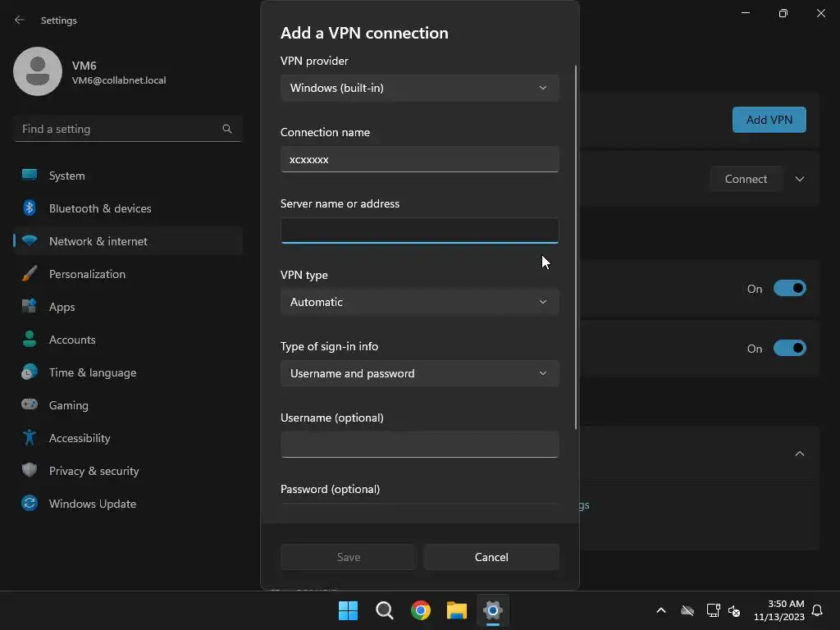Screen dimensions: 840x630
Task: Focus the Username (optional) field
Action: click(419, 445)
